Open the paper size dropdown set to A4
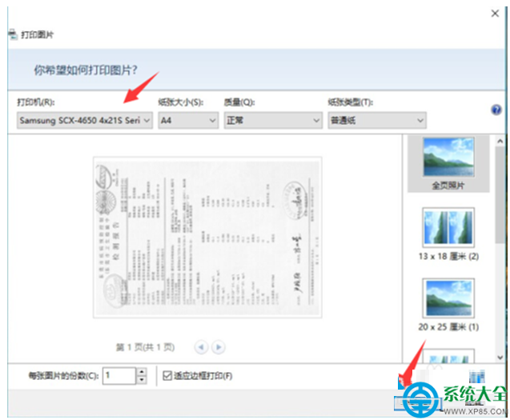Viewport: 510px width, 420px height. point(188,120)
